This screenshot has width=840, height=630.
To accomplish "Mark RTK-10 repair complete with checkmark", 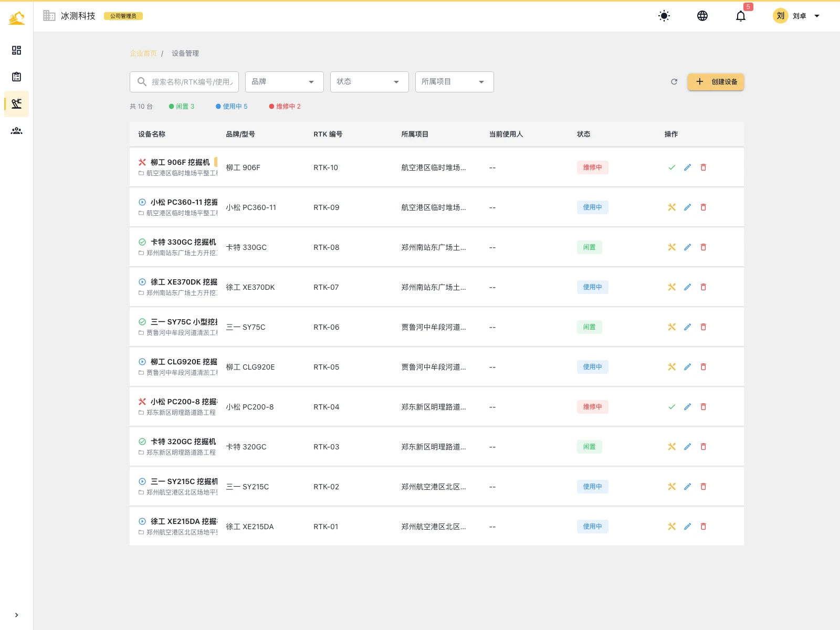I will click(672, 167).
